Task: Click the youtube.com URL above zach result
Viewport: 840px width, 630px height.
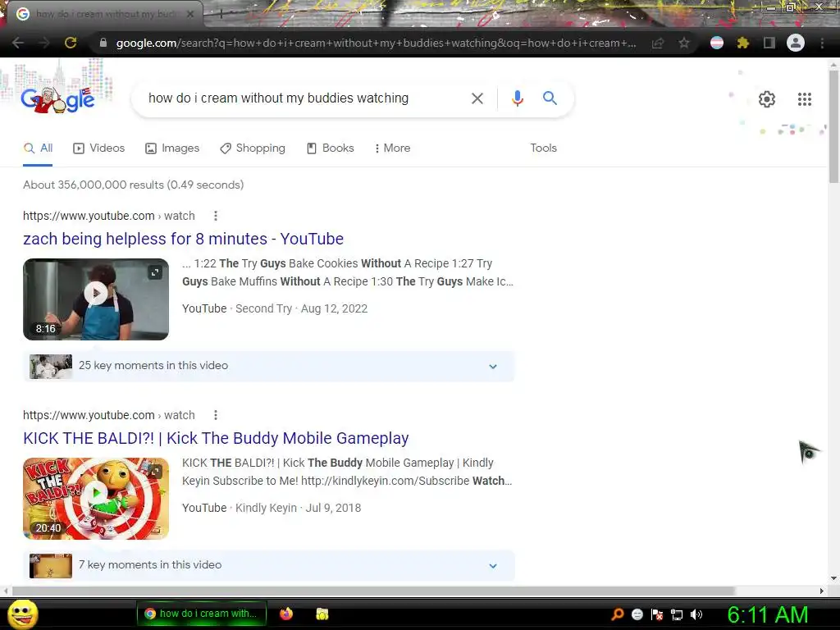Action: [109, 216]
